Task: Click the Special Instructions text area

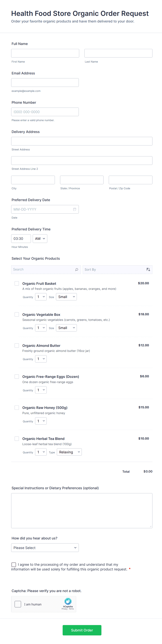Action: click(82, 510)
